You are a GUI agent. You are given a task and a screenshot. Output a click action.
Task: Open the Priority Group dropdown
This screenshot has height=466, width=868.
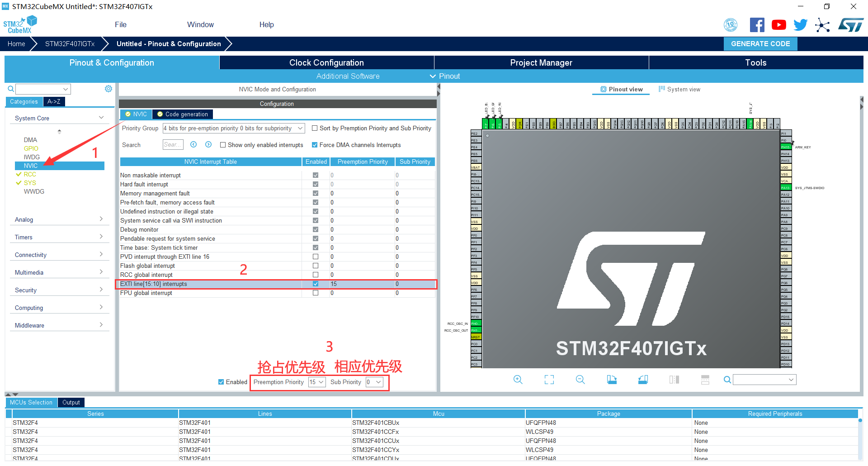point(234,128)
